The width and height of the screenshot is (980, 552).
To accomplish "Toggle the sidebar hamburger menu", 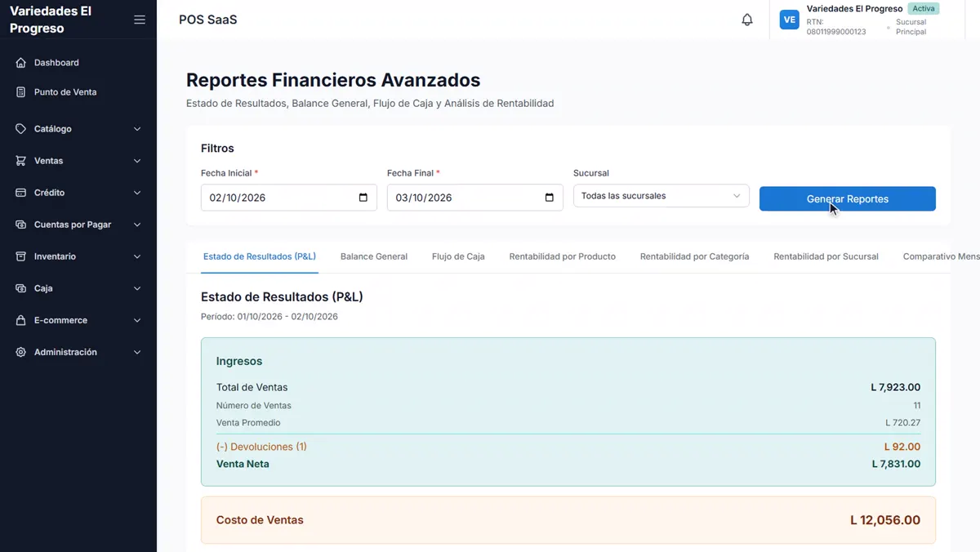I will [x=140, y=20].
